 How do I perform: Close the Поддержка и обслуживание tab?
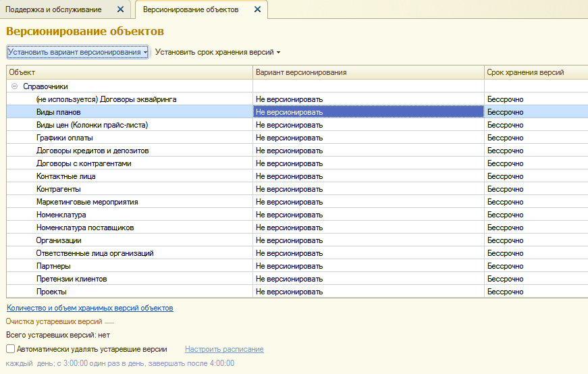click(120, 9)
